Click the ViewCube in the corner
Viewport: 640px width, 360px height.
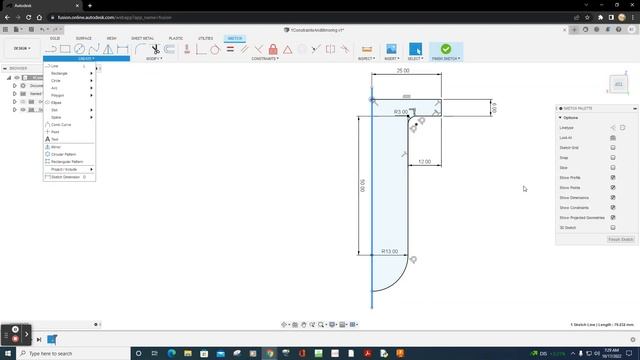click(619, 84)
